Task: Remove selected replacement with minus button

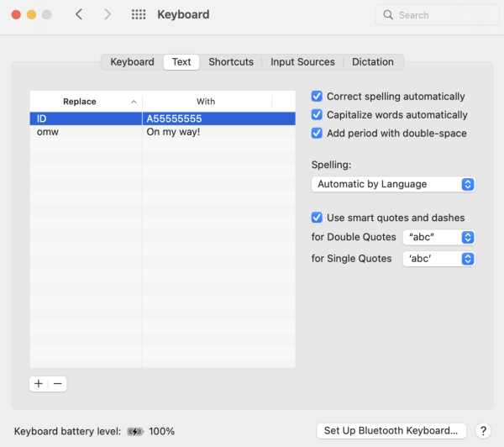Action: coord(57,384)
